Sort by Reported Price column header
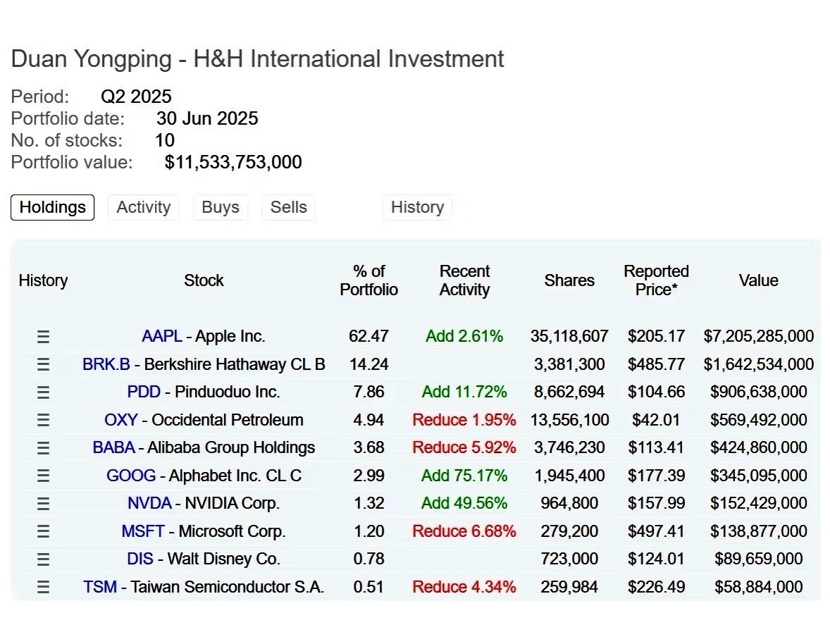 (657, 280)
